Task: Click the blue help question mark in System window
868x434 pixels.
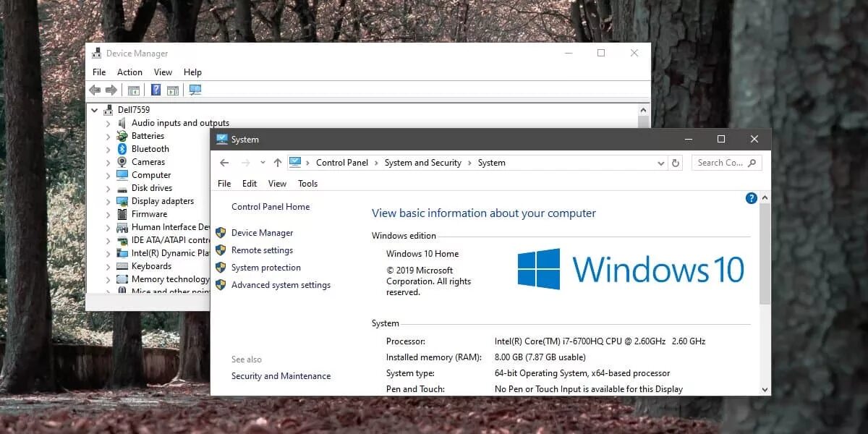Action: coord(751,198)
